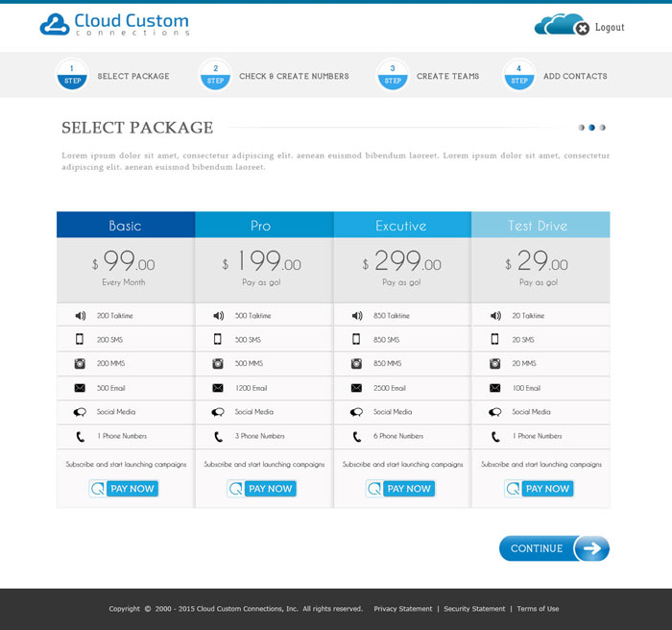Click the mobile icon beside 850 SMS
This screenshot has height=630, width=672.
click(356, 339)
